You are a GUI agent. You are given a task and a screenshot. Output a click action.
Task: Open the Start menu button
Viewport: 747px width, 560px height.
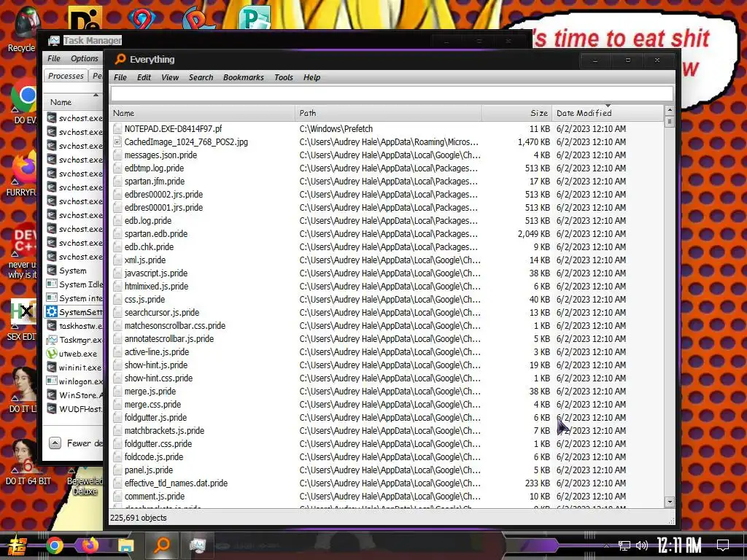tap(17, 545)
